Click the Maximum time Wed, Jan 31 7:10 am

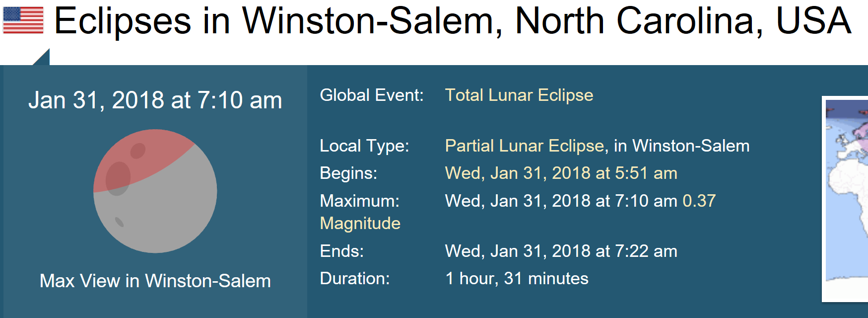click(x=561, y=201)
